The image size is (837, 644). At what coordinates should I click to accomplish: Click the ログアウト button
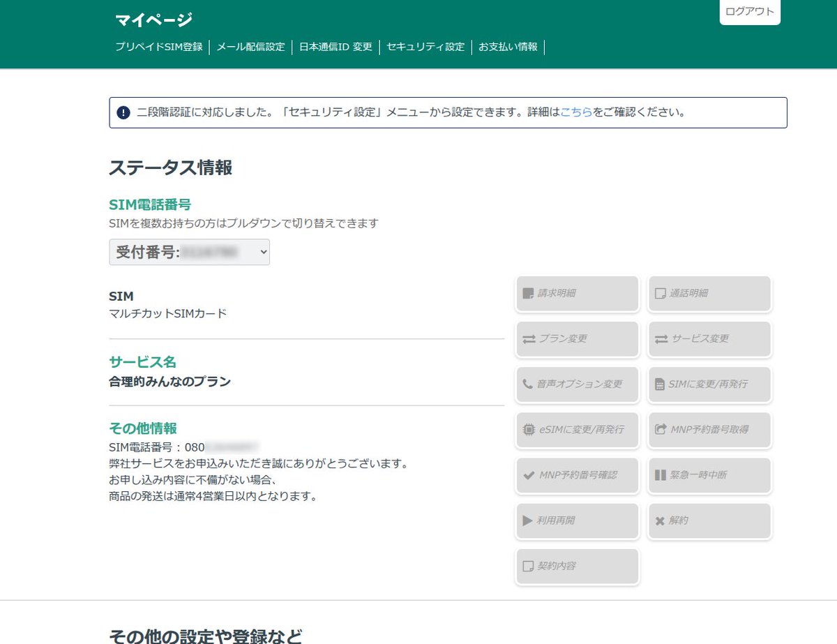point(750,12)
